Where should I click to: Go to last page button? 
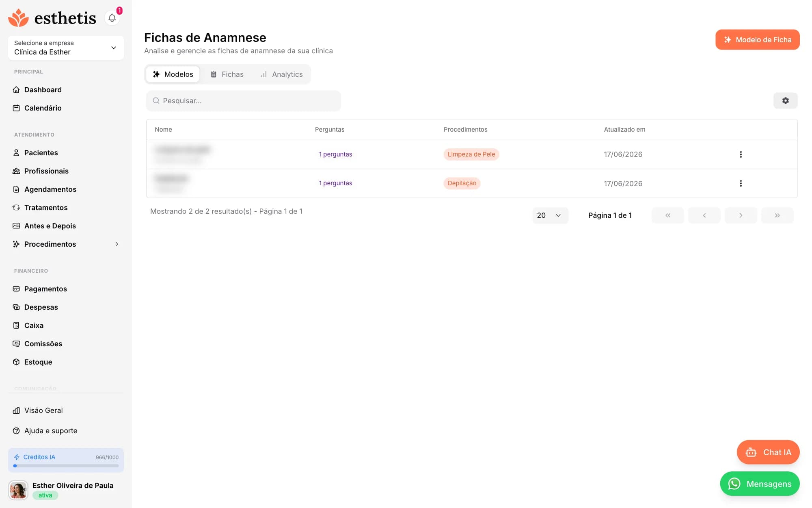[x=777, y=215]
